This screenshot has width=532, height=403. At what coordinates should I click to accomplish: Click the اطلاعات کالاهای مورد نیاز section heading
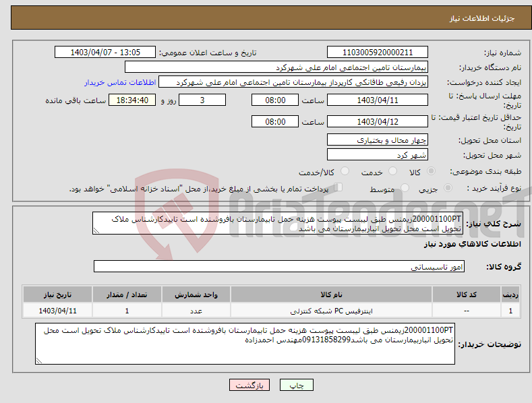click(x=472, y=244)
